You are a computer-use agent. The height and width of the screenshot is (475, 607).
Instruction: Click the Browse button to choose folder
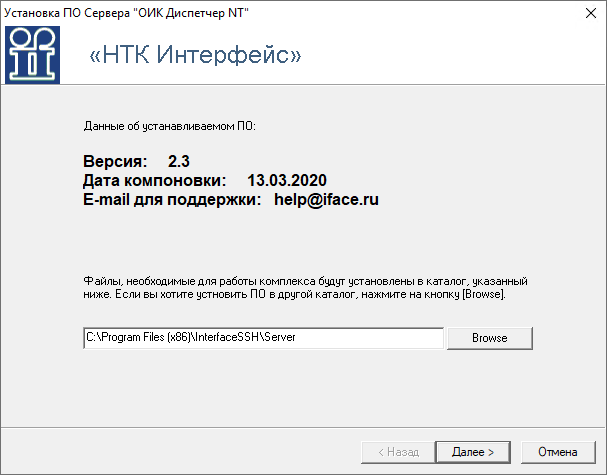(490, 338)
